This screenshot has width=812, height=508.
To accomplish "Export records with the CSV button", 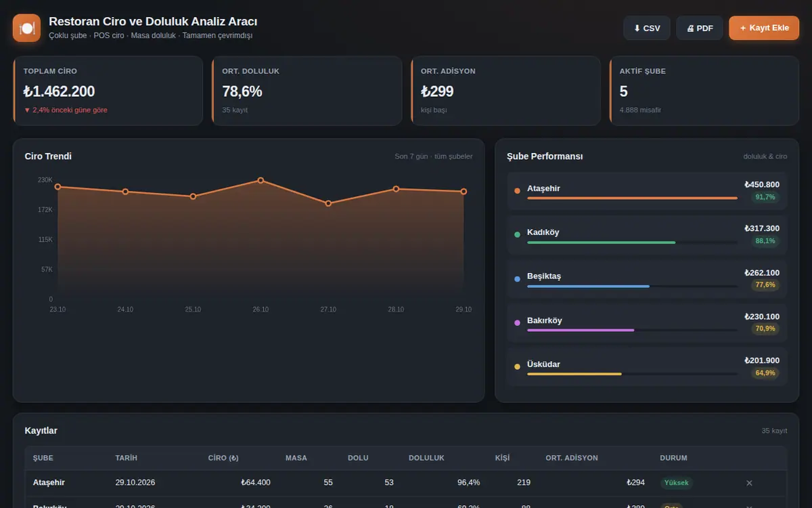I will click(x=647, y=28).
